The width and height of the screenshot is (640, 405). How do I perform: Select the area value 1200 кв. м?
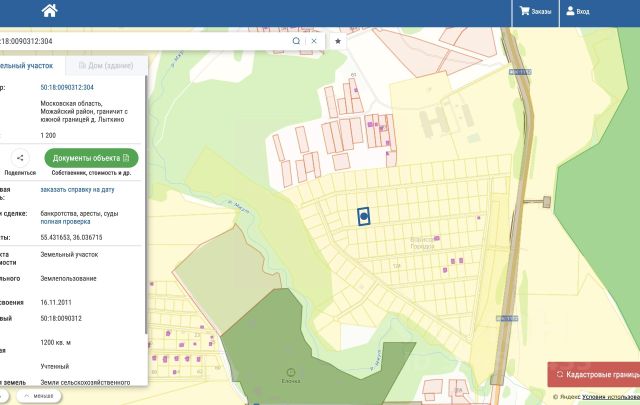56,343
